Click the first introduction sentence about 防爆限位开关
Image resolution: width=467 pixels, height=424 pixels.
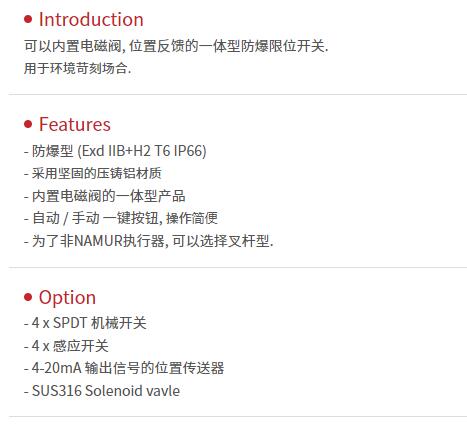pos(176,46)
